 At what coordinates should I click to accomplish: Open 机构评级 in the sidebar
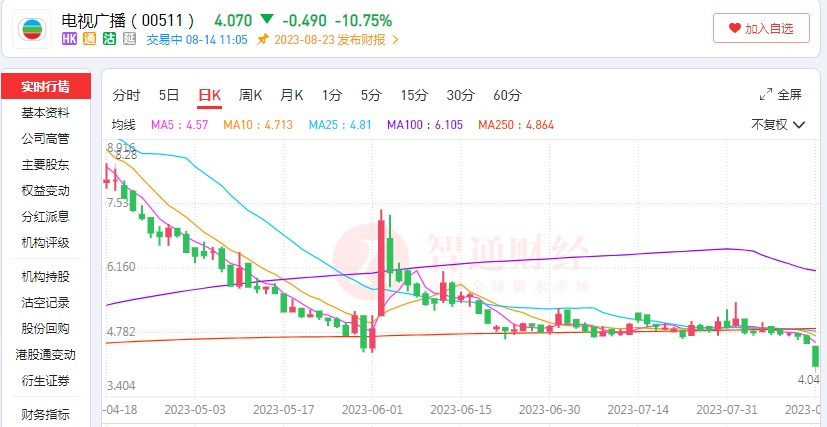(x=45, y=243)
